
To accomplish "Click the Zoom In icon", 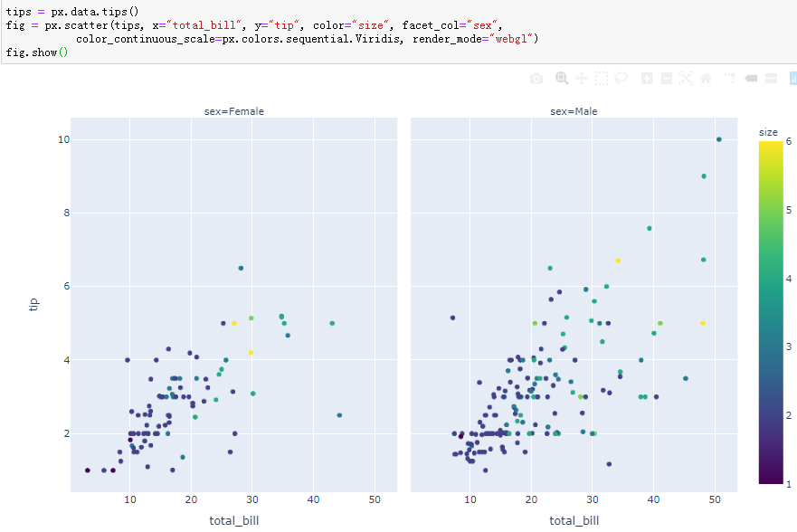I will click(646, 79).
